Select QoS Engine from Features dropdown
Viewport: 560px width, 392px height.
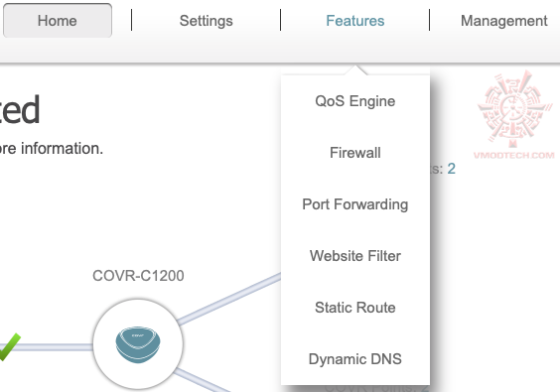tap(355, 101)
